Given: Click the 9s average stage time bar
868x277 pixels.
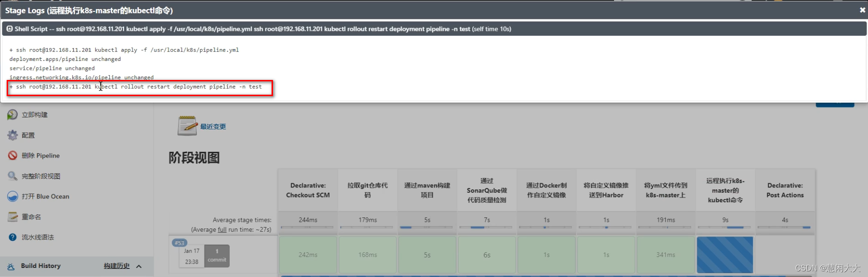Looking at the screenshot, I should pos(725,227).
